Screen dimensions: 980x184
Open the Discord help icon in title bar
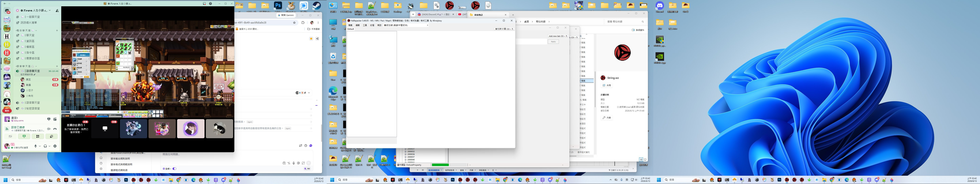pyautogui.click(x=210, y=4)
